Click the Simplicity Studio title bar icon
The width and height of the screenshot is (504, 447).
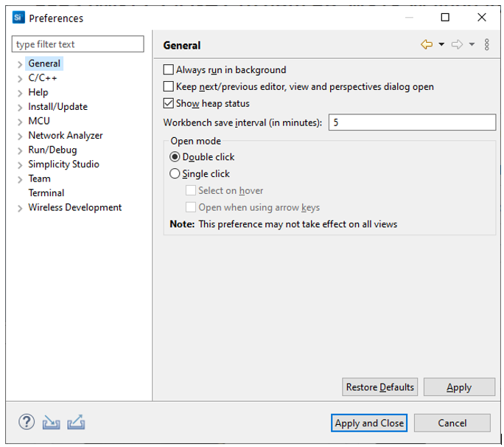(x=19, y=18)
